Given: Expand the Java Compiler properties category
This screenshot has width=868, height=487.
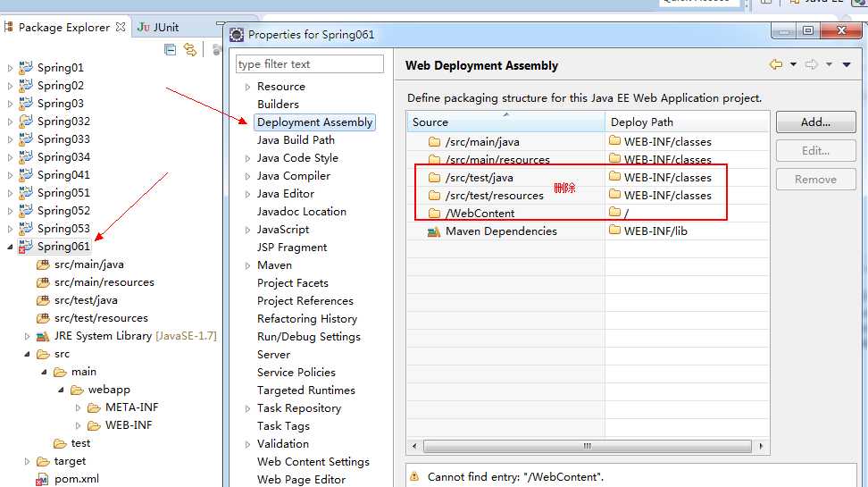Looking at the screenshot, I should (x=247, y=176).
